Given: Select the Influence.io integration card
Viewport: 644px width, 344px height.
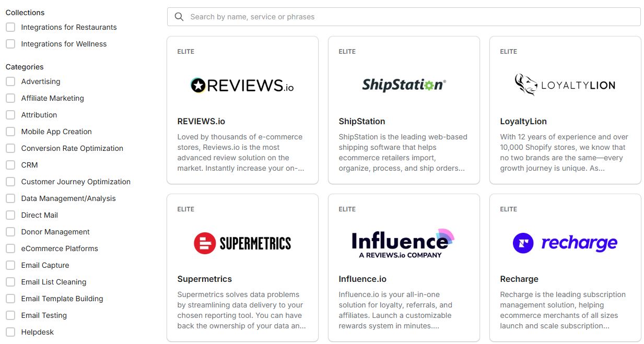Looking at the screenshot, I should (x=403, y=268).
